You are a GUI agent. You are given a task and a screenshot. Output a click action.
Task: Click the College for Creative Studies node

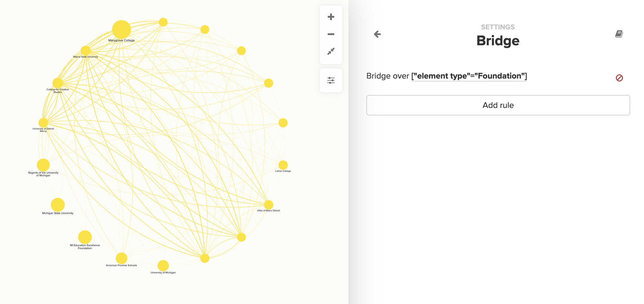click(x=58, y=83)
